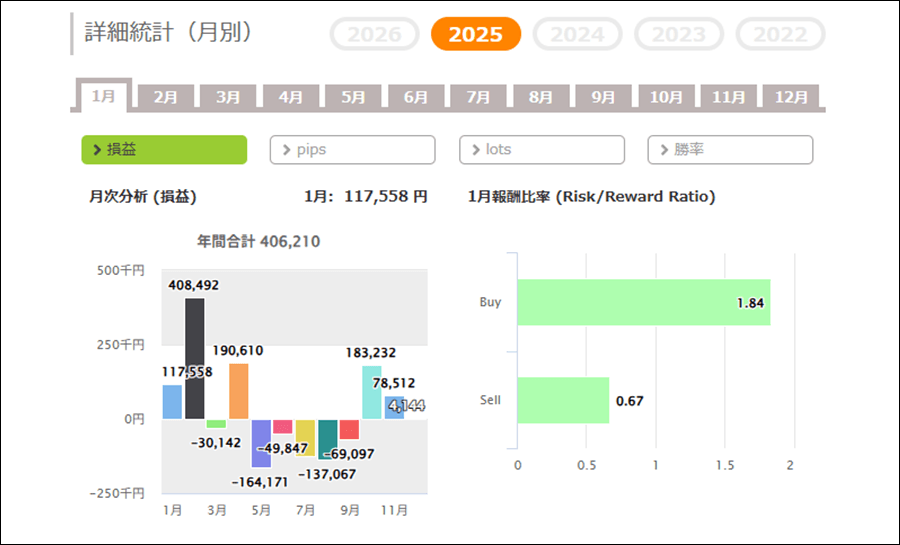Click the -250千円 axis label
The width and height of the screenshot is (900, 545).
click(117, 493)
